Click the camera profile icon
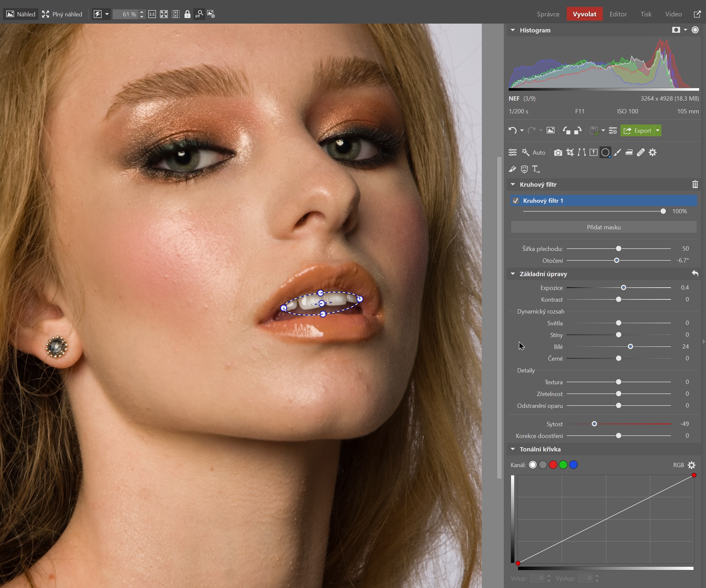 tap(558, 153)
